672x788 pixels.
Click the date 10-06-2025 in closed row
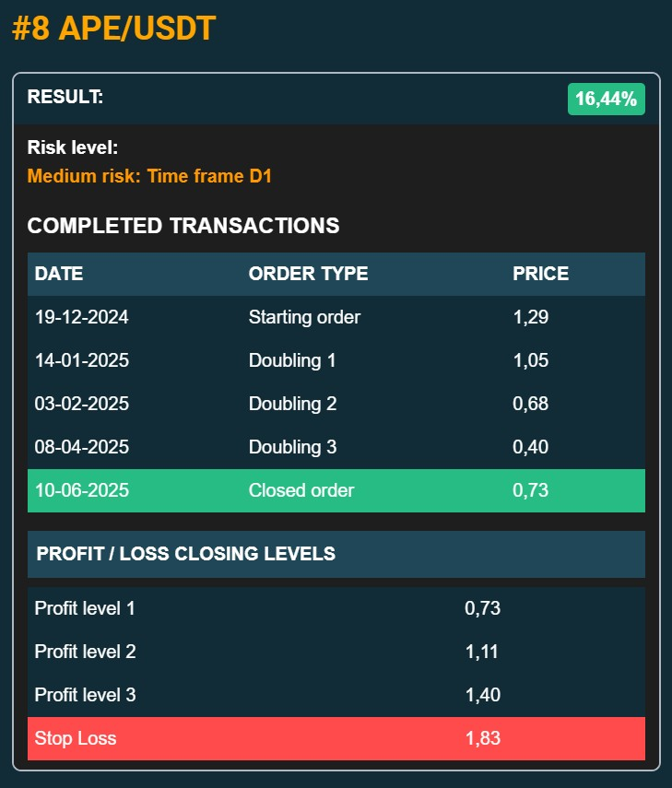(82, 490)
